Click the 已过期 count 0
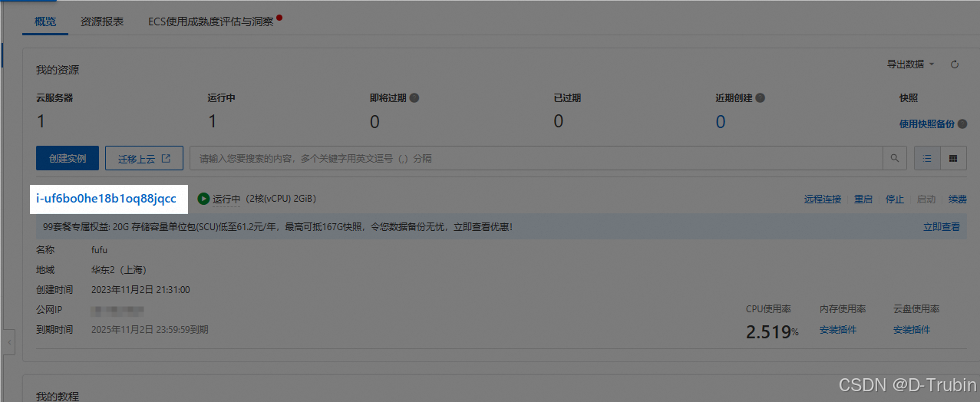 [x=559, y=121]
